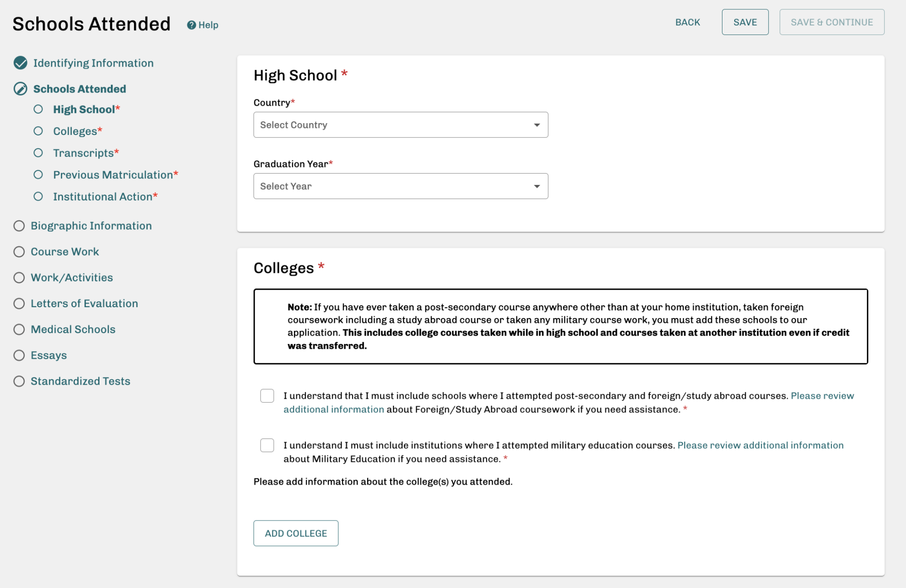906x588 pixels.
Task: Select circle button next to Previous Matriculation
Action: point(39,175)
